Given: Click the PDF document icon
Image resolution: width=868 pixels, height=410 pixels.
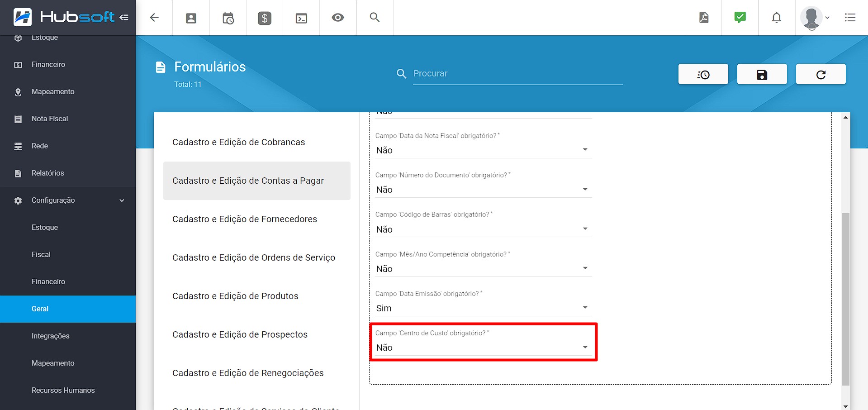Looking at the screenshot, I should click(704, 18).
